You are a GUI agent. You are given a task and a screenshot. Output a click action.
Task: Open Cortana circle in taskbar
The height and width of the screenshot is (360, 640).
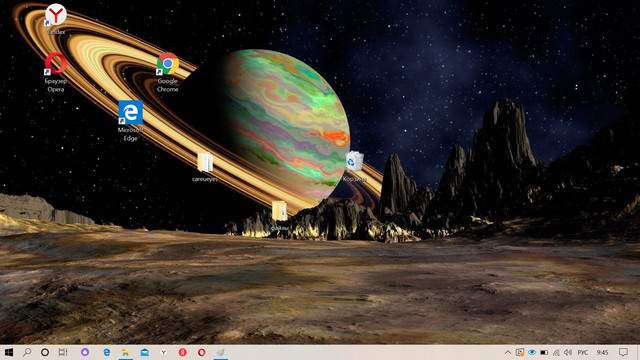(x=45, y=352)
